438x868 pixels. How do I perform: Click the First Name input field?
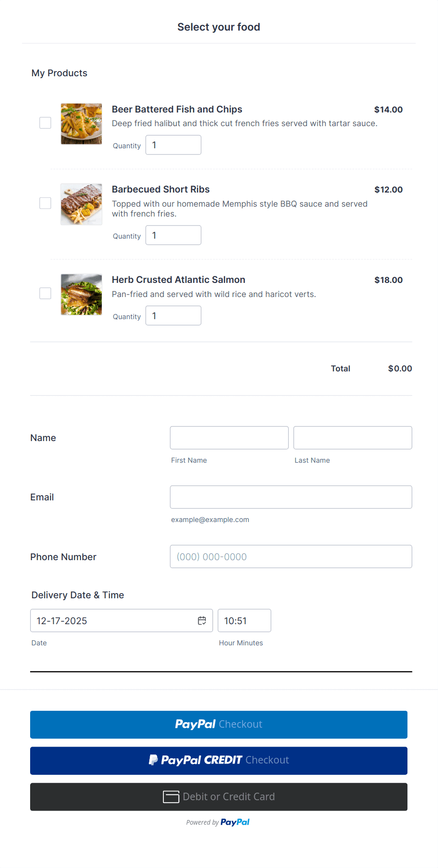coord(229,437)
